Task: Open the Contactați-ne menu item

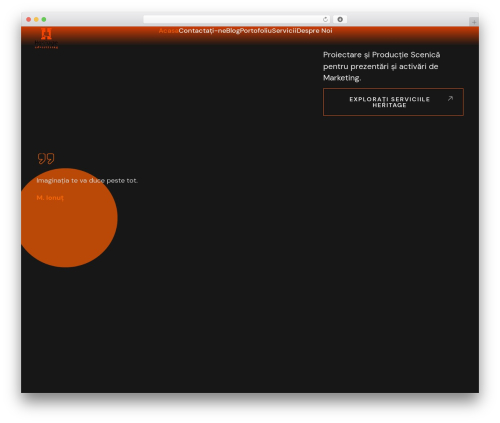Action: [x=202, y=31]
